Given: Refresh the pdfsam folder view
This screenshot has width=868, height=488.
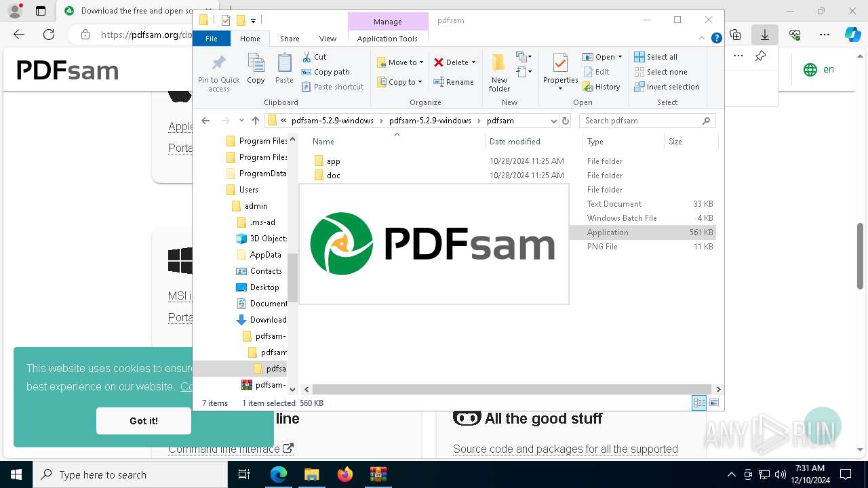Looking at the screenshot, I should pos(566,121).
